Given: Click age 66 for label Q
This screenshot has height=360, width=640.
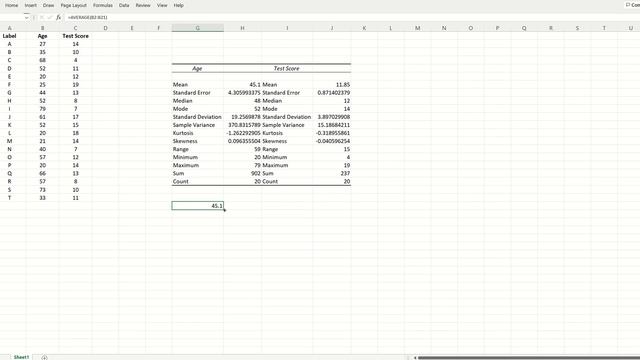Looking at the screenshot, I should click(x=42, y=173).
